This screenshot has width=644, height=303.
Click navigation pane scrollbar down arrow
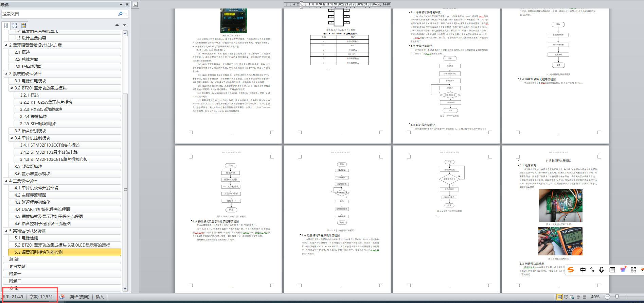(125, 289)
